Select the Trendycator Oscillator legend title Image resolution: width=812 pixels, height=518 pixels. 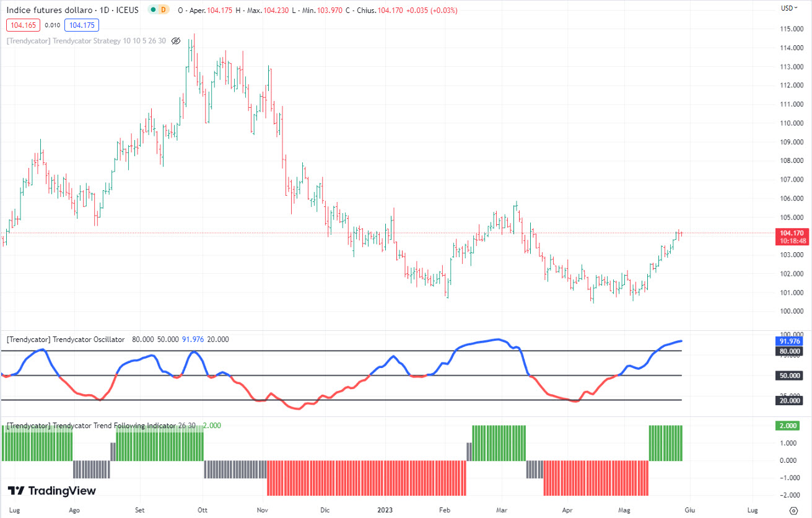[65, 340]
